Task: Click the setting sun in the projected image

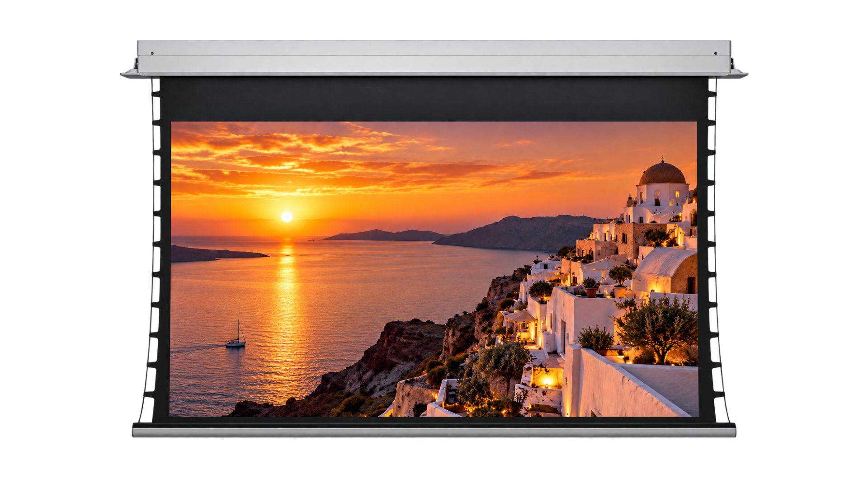Action: pos(287,217)
